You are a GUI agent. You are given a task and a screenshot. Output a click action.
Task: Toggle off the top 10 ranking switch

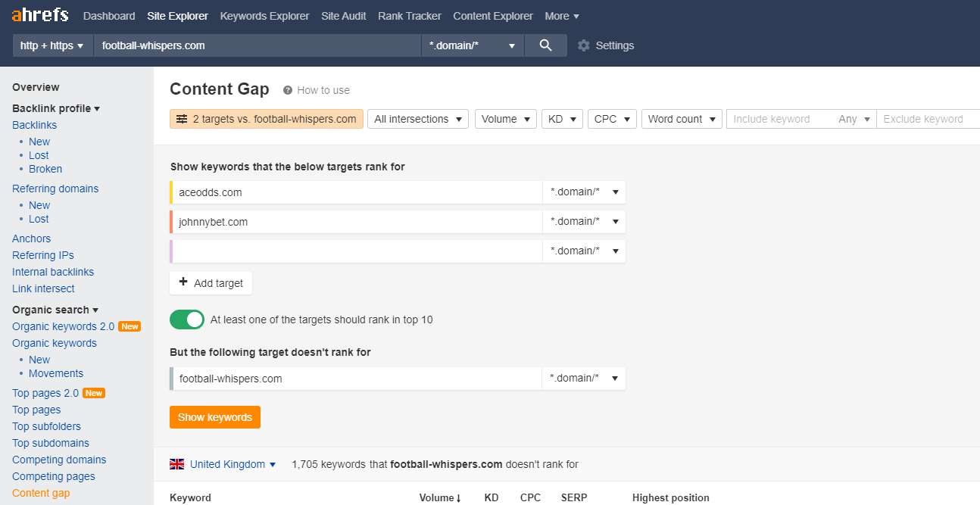pos(187,320)
